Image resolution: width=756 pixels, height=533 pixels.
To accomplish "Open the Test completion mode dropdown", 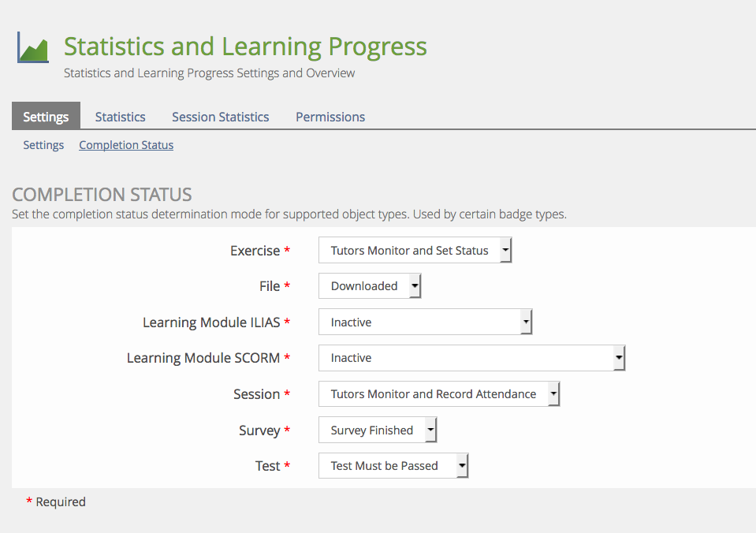I will (x=393, y=466).
